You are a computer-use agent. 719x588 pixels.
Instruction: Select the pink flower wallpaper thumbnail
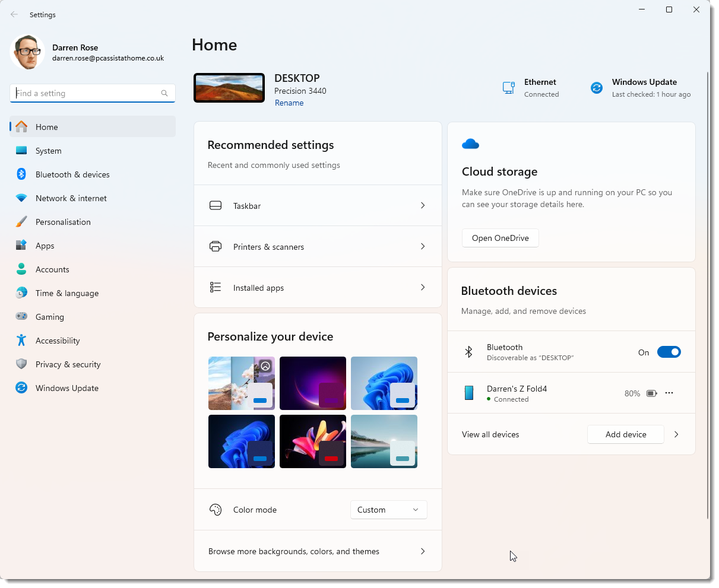pos(312,441)
